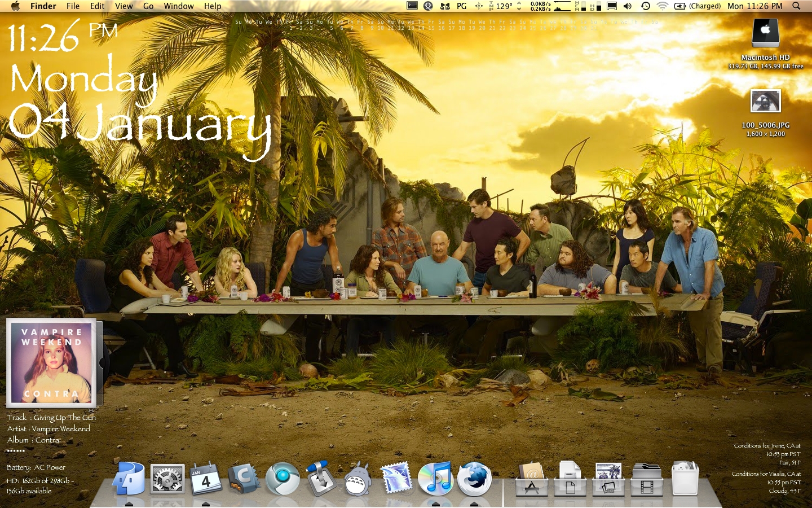Select the 100_5006.JPG file thumbnail
The width and height of the screenshot is (812, 508).
click(766, 102)
